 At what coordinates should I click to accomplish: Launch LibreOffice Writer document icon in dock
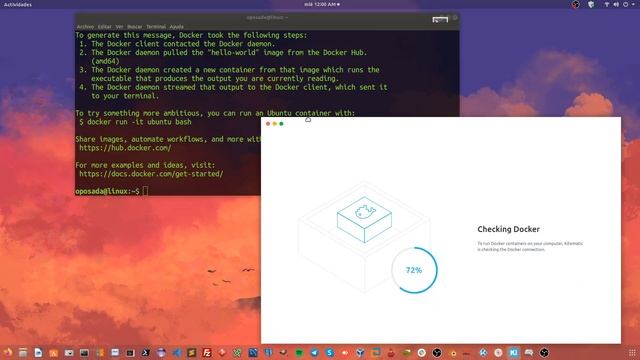pos(38,353)
